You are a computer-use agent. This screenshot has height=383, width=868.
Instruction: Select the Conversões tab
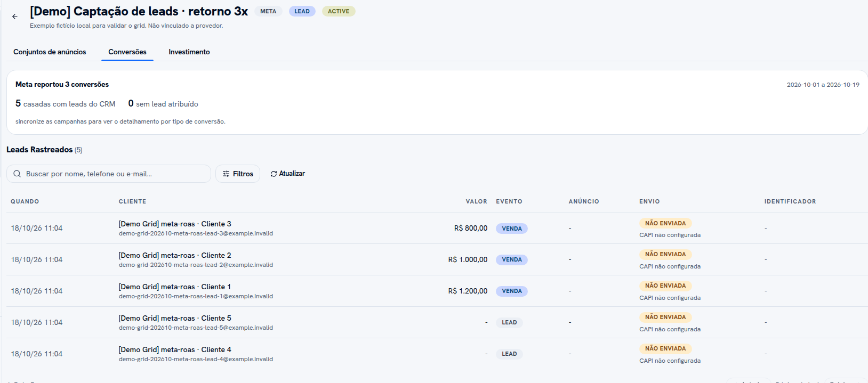tap(127, 52)
